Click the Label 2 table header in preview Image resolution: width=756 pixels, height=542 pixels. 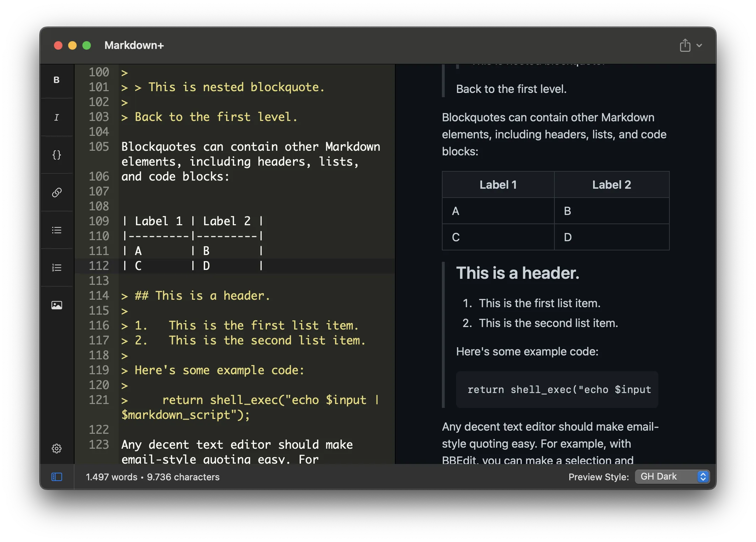point(611,185)
